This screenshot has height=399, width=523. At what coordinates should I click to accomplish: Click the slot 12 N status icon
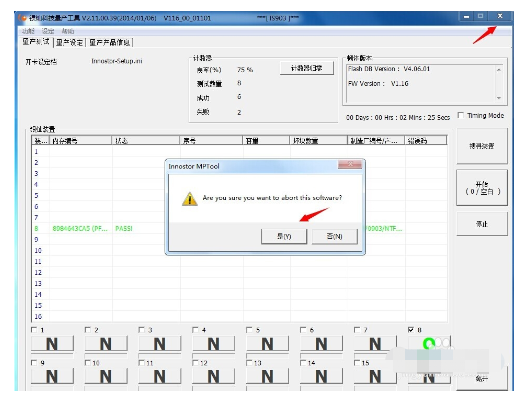213,377
